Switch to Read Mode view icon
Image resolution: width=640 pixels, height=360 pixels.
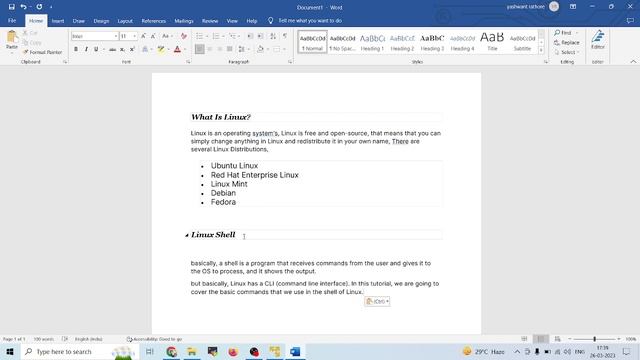(x=524, y=339)
